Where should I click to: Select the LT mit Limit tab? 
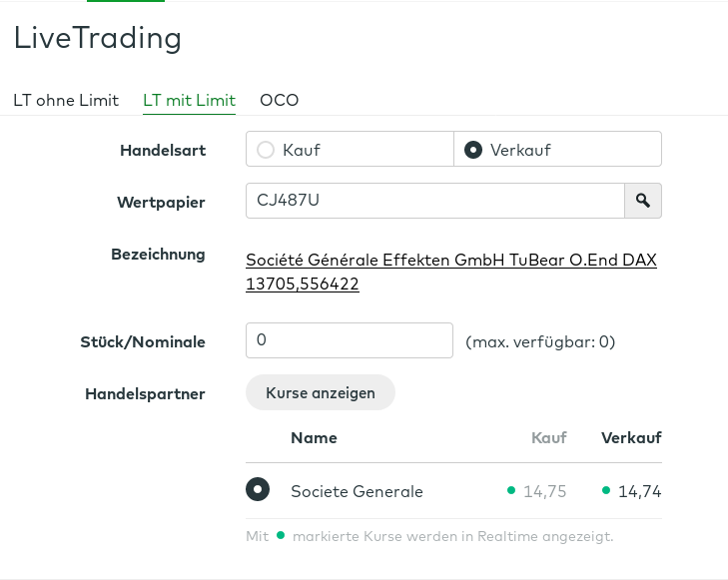(x=189, y=100)
